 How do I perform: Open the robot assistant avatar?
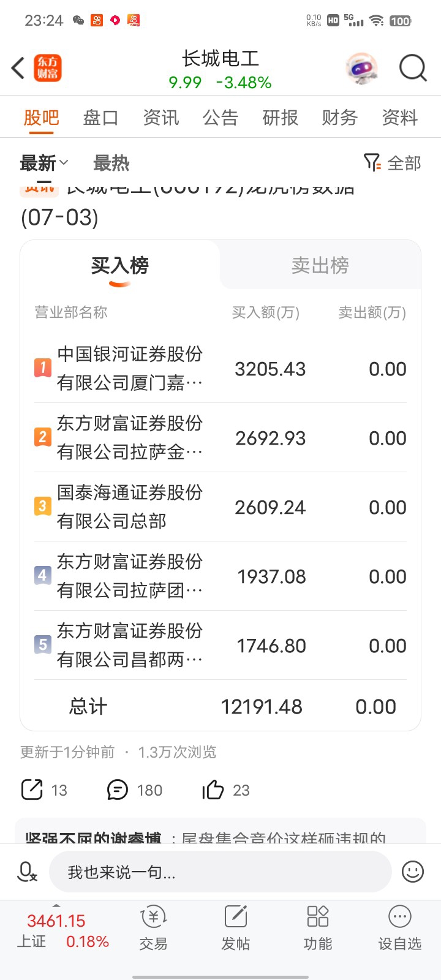(362, 68)
